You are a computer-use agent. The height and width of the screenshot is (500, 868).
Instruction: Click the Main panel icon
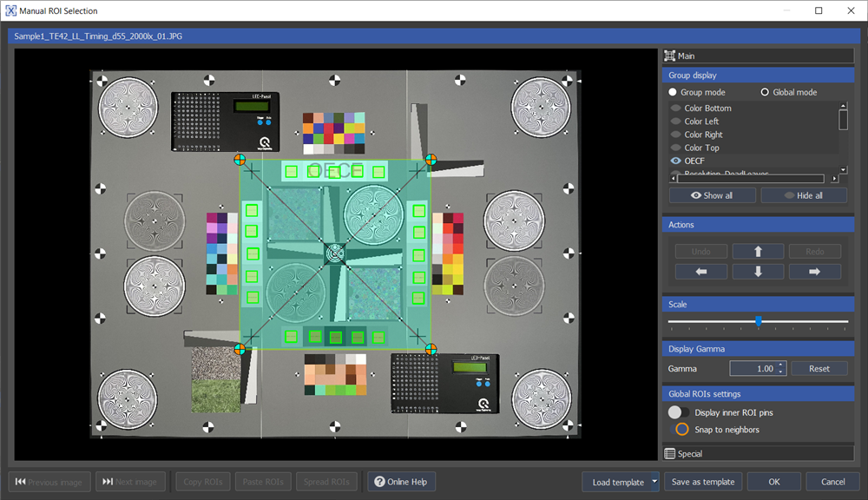(670, 56)
